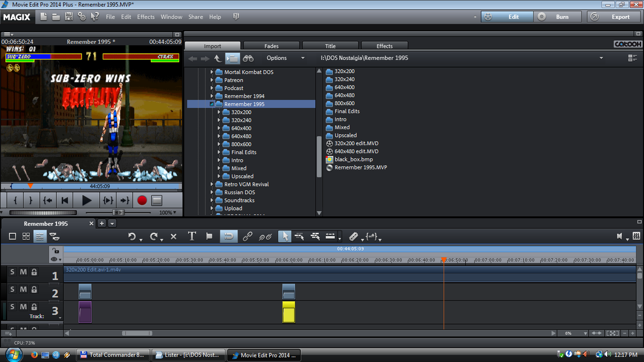The height and width of the screenshot is (362, 644).
Task: Lock track 3
Action: point(34,306)
